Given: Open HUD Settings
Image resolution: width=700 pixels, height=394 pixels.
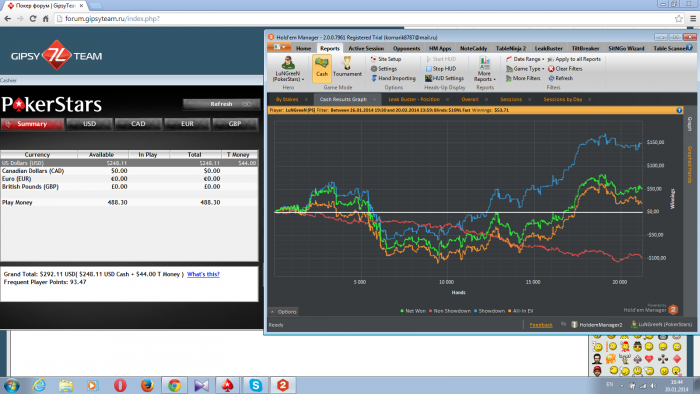Looking at the screenshot, I should tap(444, 78).
